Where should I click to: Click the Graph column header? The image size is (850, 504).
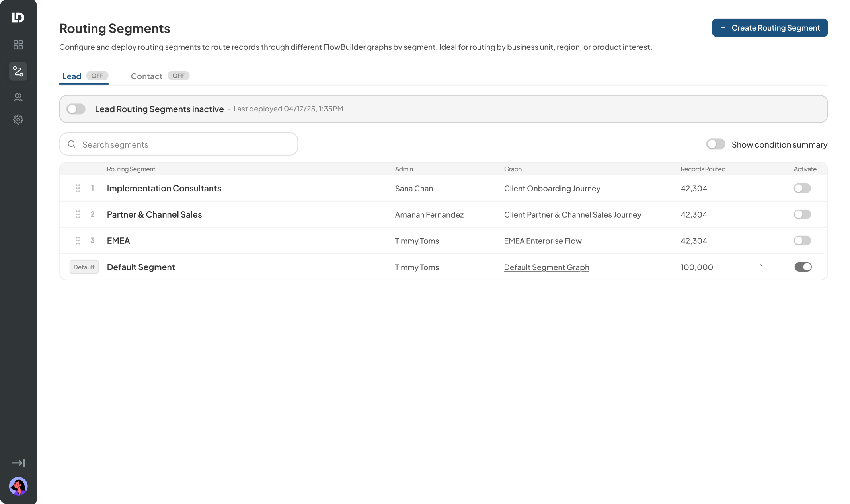pyautogui.click(x=513, y=169)
